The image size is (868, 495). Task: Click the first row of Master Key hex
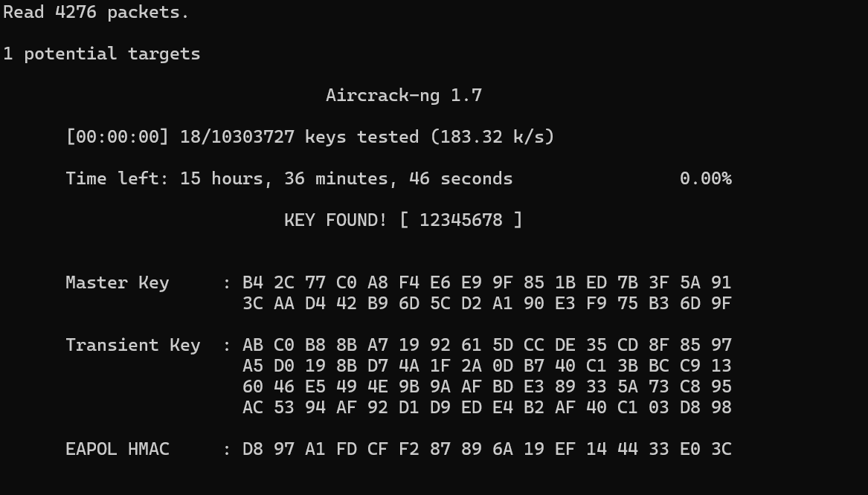click(x=486, y=283)
